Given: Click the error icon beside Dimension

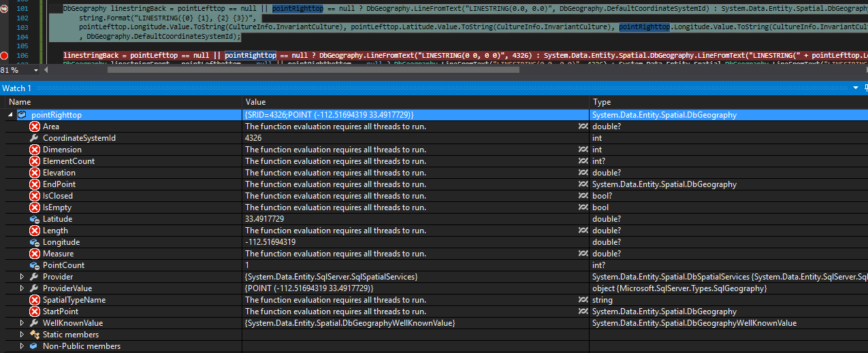Looking at the screenshot, I should click(x=35, y=150).
